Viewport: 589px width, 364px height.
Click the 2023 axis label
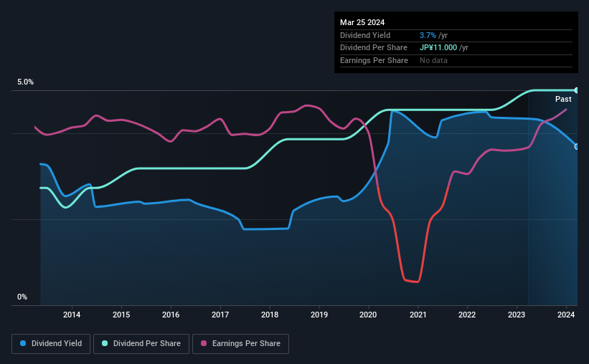[517, 315]
